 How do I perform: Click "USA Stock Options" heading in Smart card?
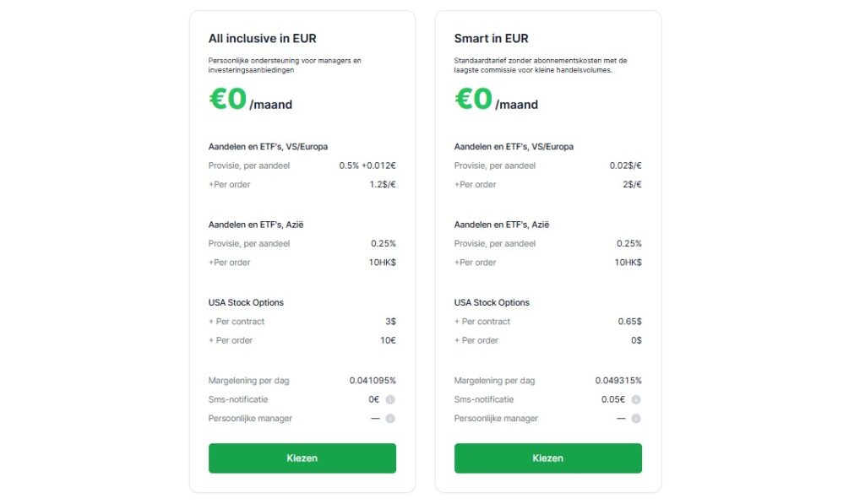pos(492,302)
